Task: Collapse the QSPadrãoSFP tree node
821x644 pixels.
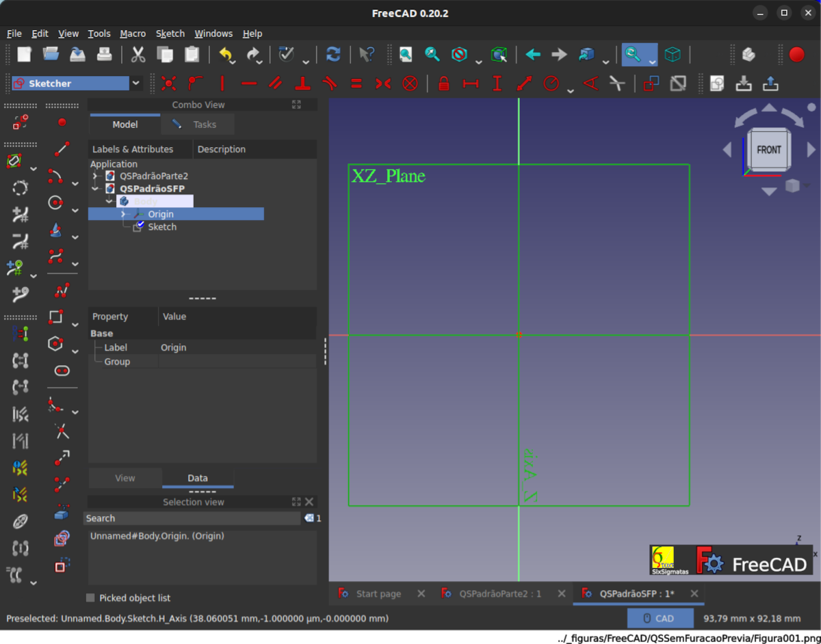Action: [x=95, y=189]
